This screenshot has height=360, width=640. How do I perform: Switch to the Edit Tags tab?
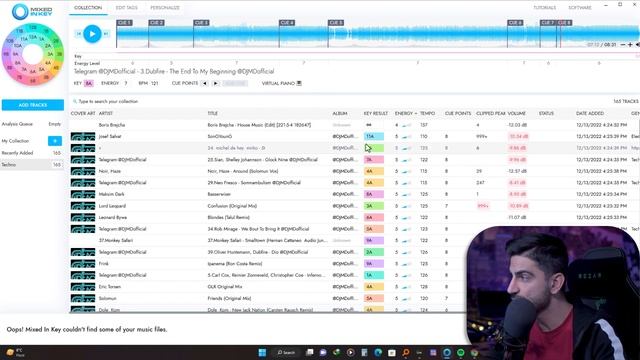tap(127, 8)
